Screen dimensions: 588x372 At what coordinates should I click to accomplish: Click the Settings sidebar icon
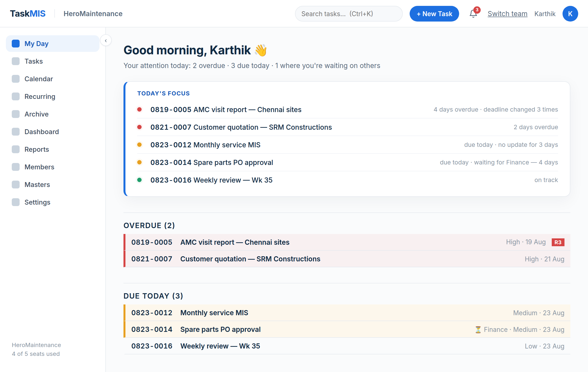coord(16,202)
